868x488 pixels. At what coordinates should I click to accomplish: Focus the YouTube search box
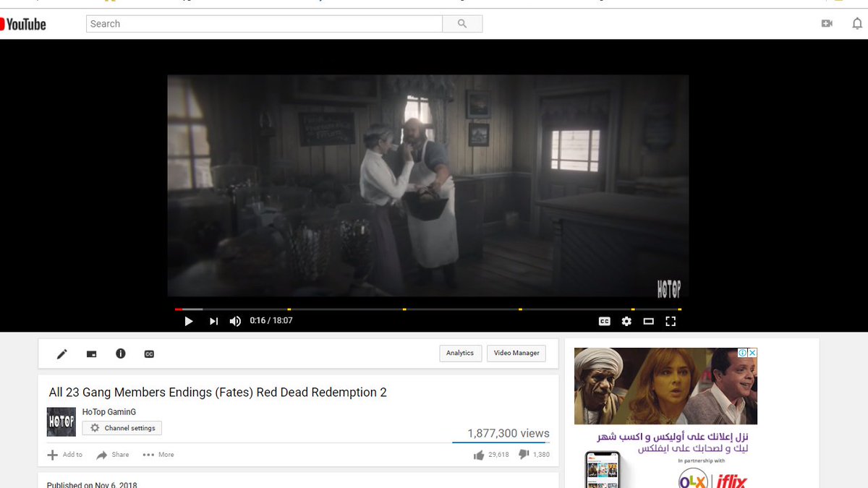[264, 24]
